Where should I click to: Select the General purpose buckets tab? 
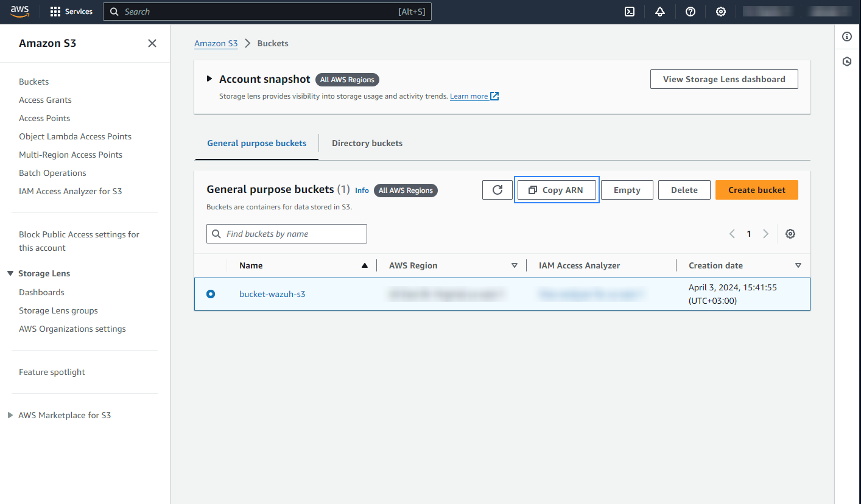(x=256, y=144)
